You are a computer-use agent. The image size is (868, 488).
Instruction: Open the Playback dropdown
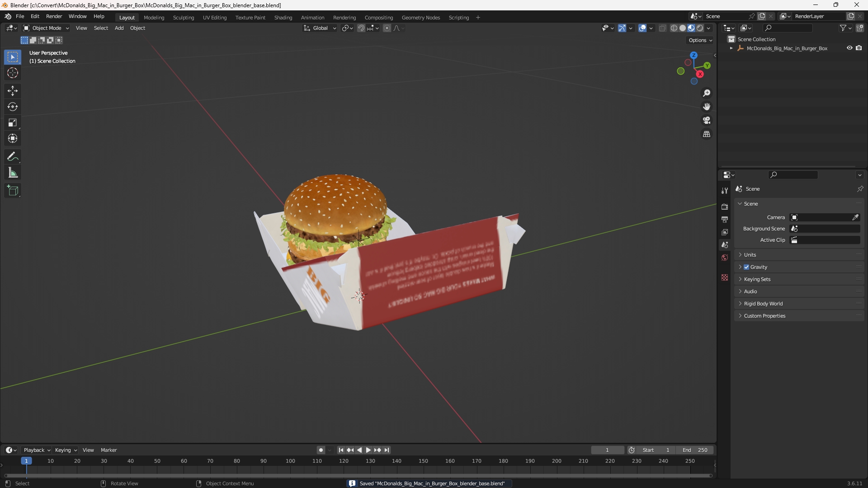coord(37,450)
